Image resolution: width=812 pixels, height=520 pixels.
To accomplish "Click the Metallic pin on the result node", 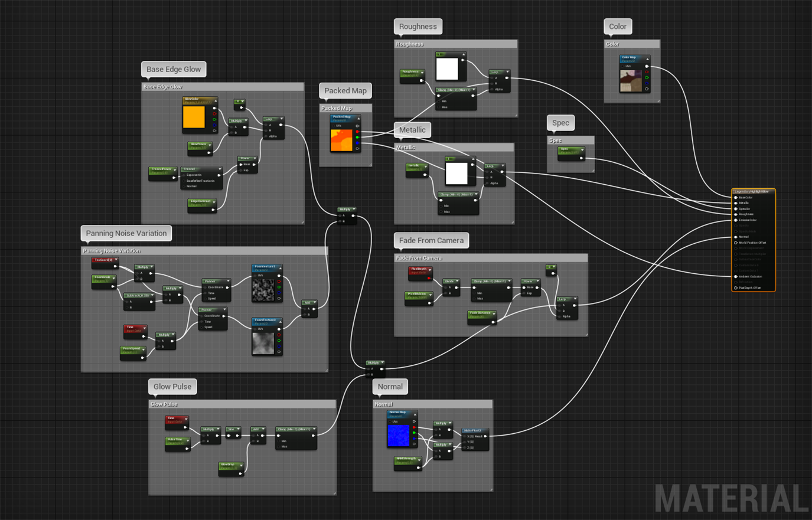I will tap(736, 203).
